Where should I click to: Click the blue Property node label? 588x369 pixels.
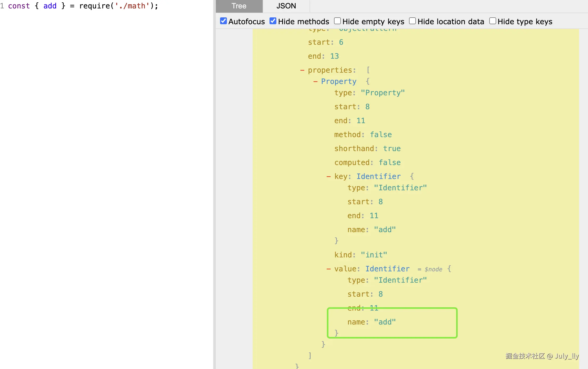coord(339,82)
